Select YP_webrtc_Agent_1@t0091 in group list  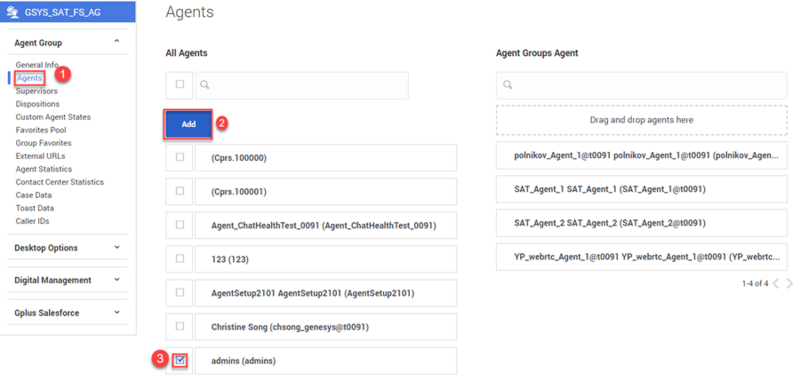point(641,257)
